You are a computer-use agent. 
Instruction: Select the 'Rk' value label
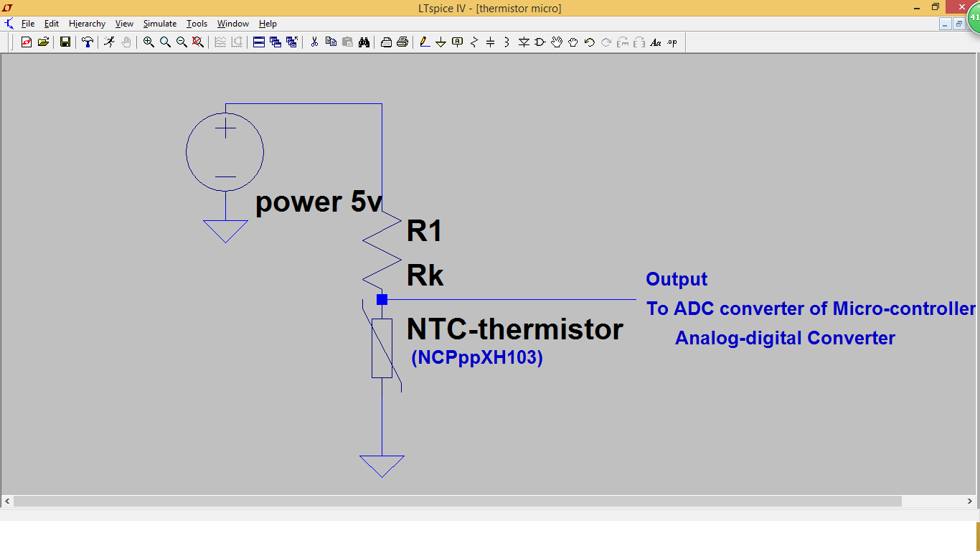(x=425, y=275)
